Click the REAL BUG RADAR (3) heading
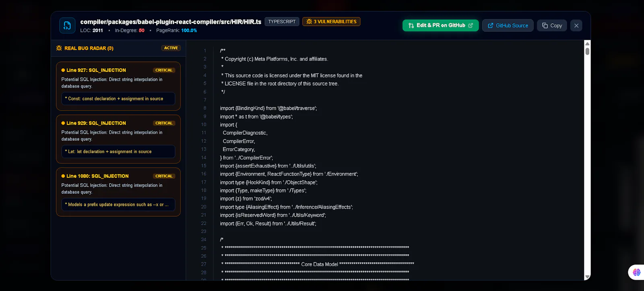Viewport: 644px width, 291px height. click(x=89, y=48)
